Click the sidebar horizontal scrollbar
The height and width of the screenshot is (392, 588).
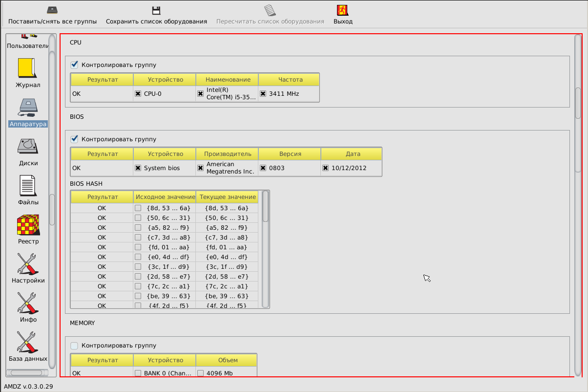[x=27, y=373]
